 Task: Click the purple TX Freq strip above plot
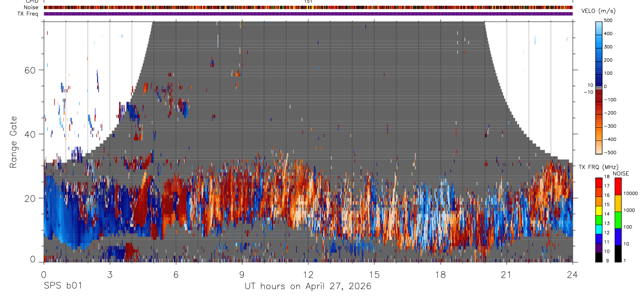(x=308, y=14)
